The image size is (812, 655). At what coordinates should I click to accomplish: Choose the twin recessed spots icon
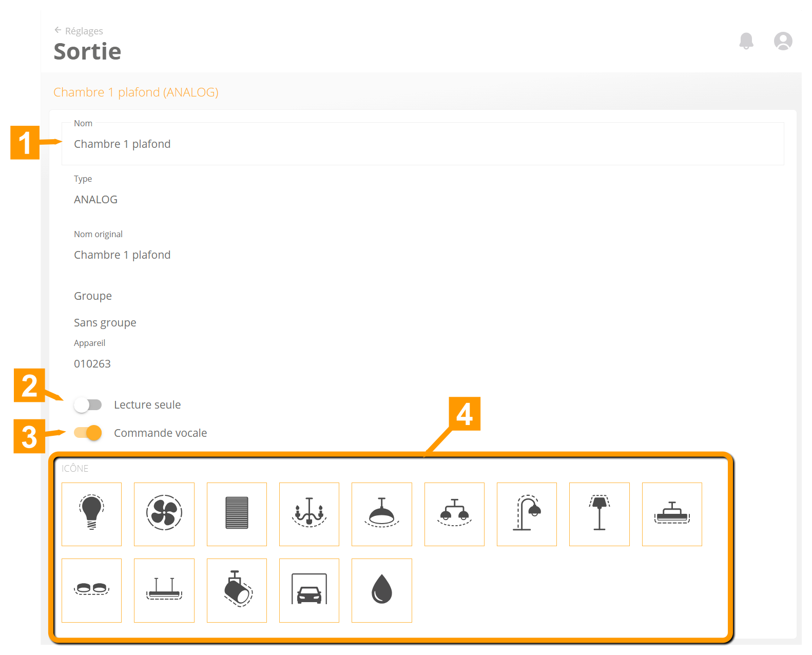[91, 590]
